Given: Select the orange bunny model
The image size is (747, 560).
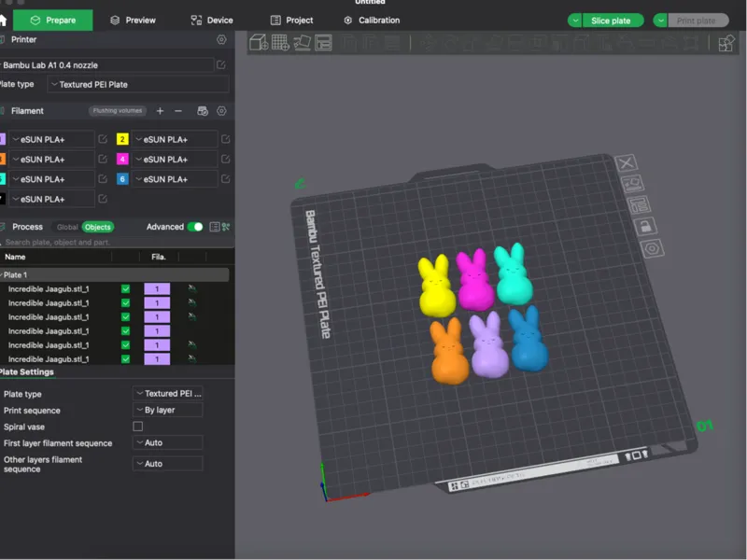Looking at the screenshot, I should [449, 353].
